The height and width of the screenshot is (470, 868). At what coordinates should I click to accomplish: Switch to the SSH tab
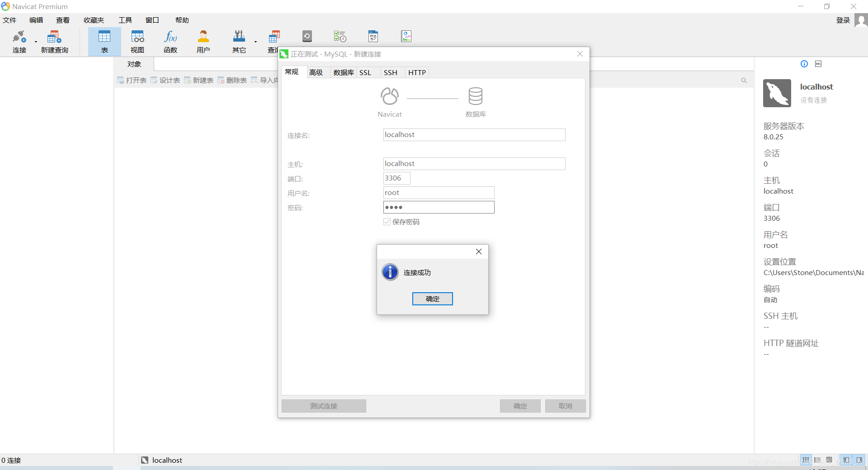point(391,72)
